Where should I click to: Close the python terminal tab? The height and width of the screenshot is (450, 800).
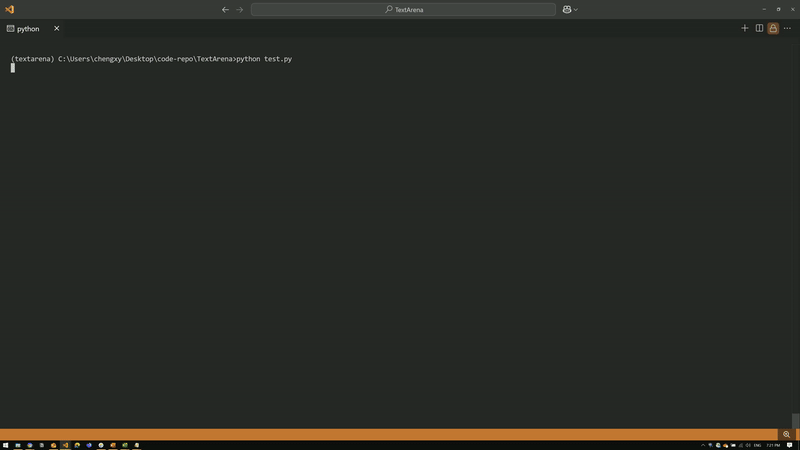(57, 28)
